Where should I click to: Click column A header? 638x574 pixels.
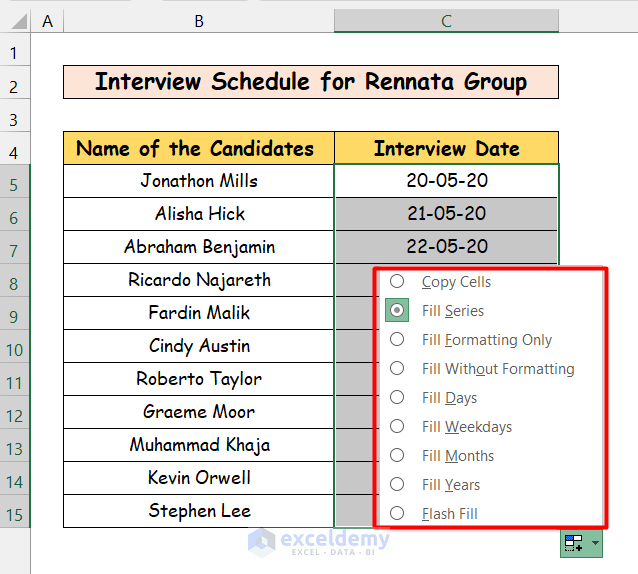point(47,21)
